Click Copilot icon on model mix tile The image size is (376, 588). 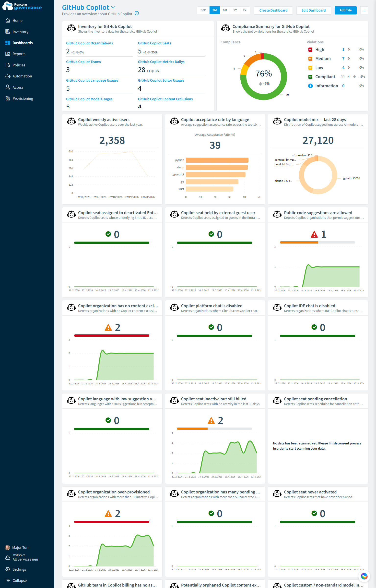coord(277,122)
